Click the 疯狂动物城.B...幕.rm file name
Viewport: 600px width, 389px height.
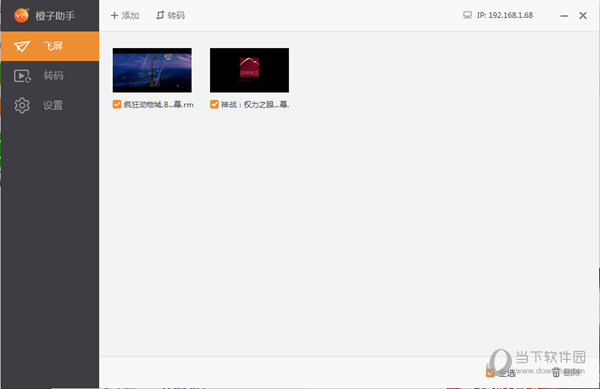(x=158, y=104)
